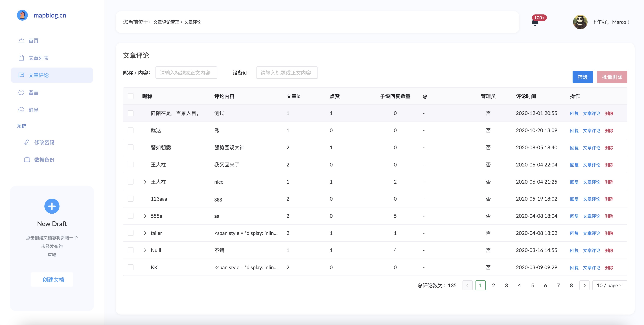This screenshot has height=325, width=644.
Task: Click the 数据备份 briefcase icon
Action: pyautogui.click(x=27, y=160)
